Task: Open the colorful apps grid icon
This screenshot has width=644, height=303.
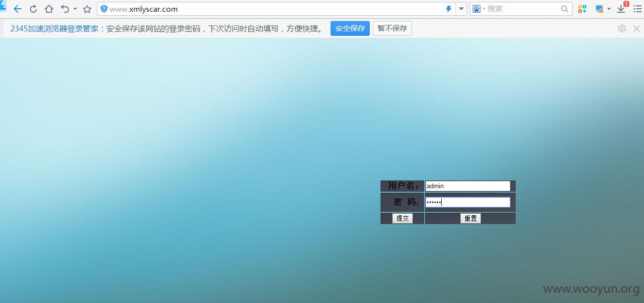Action: (x=582, y=9)
